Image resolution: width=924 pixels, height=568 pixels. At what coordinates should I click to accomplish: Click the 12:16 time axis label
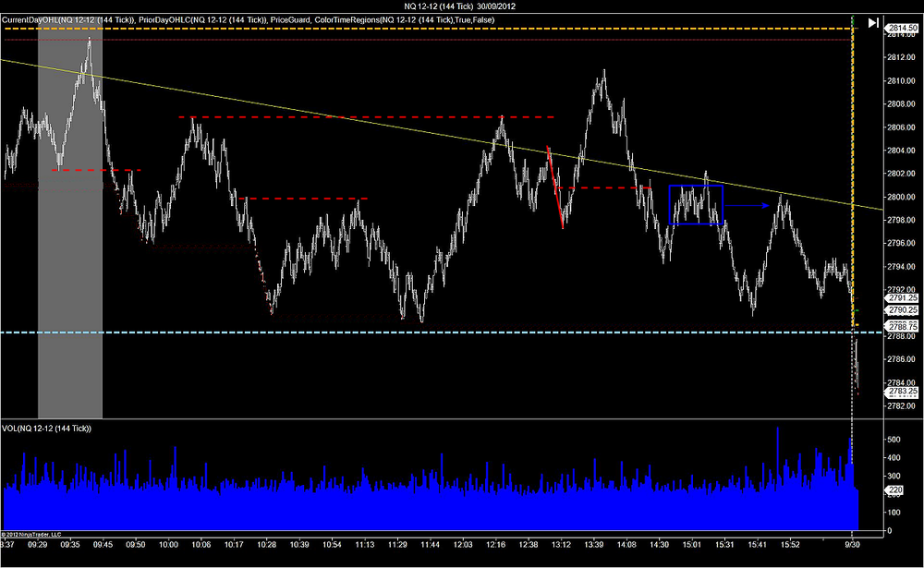pos(495,544)
